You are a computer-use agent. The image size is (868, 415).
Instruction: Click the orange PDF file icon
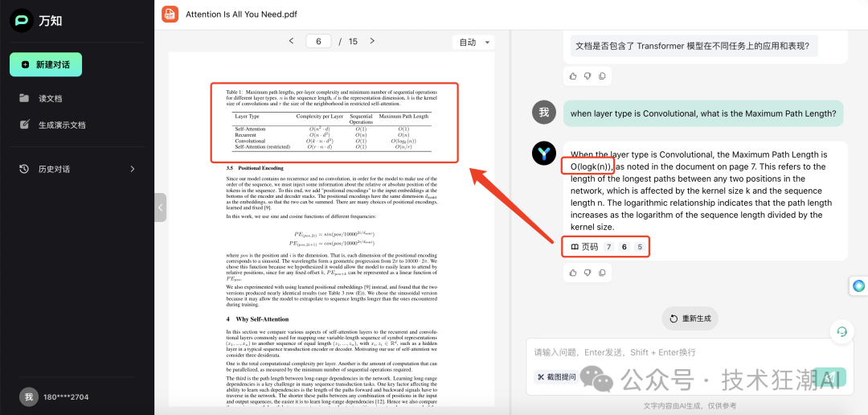[170, 14]
